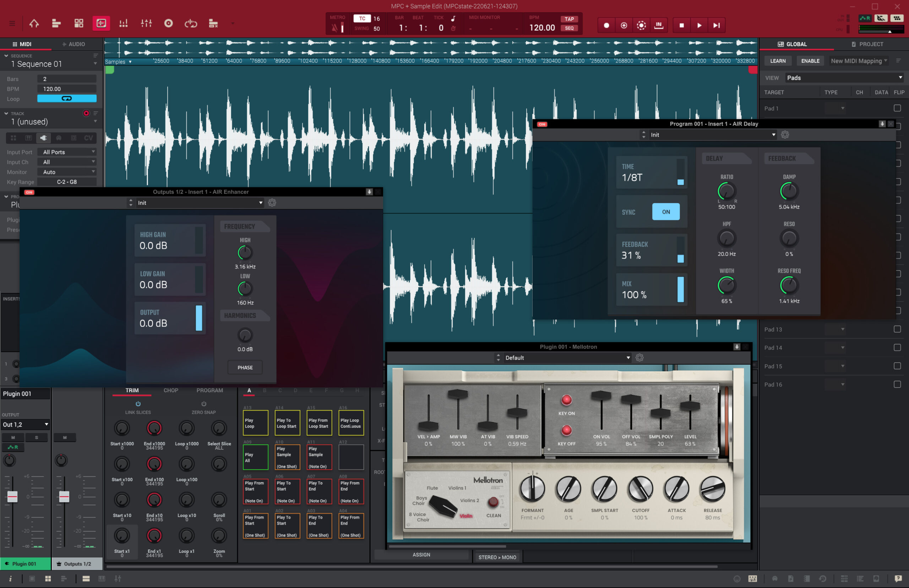Image resolution: width=909 pixels, height=588 pixels.
Task: Click the ASSIGN button
Action: tap(421, 555)
